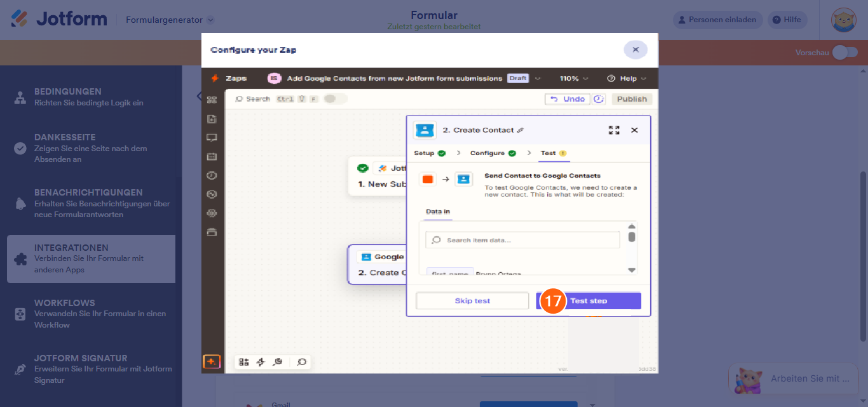The height and width of the screenshot is (407, 868).
Task: Click the Search item data input field
Action: tap(521, 239)
